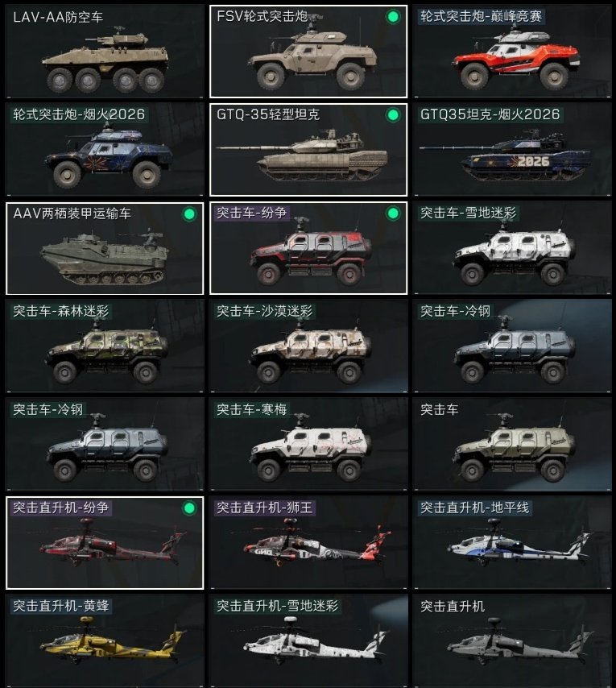The width and height of the screenshot is (616, 688).
Task: Click the green indicator on AAV两栖装甲运输车
Action: pos(189,214)
